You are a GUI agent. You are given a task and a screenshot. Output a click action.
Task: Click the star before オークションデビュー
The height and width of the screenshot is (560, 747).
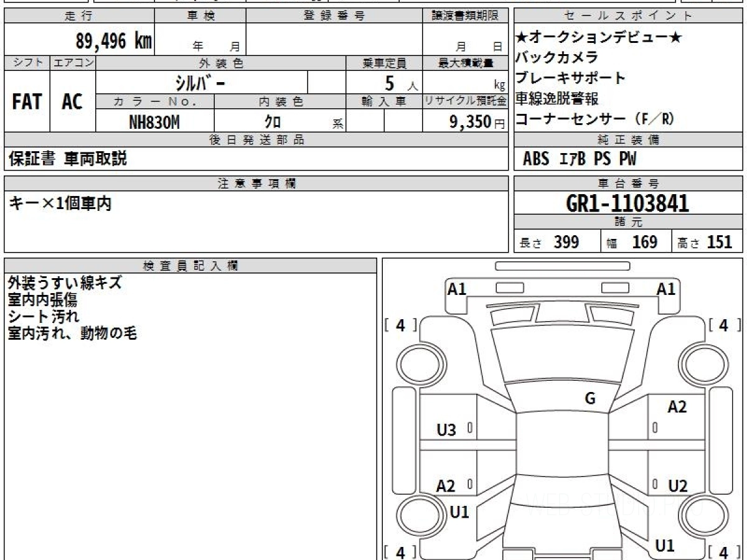(x=522, y=37)
